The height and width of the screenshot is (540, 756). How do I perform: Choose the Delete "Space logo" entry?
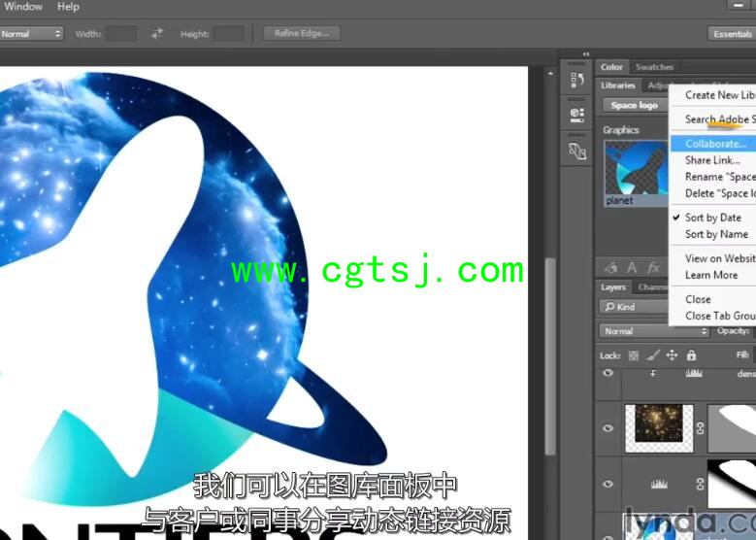[x=713, y=193]
